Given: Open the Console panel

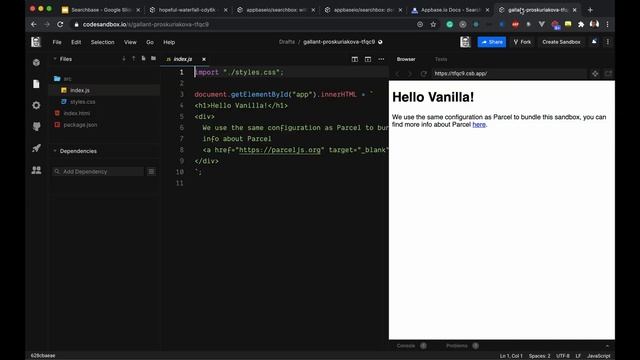Looking at the screenshot, I should click(406, 346).
